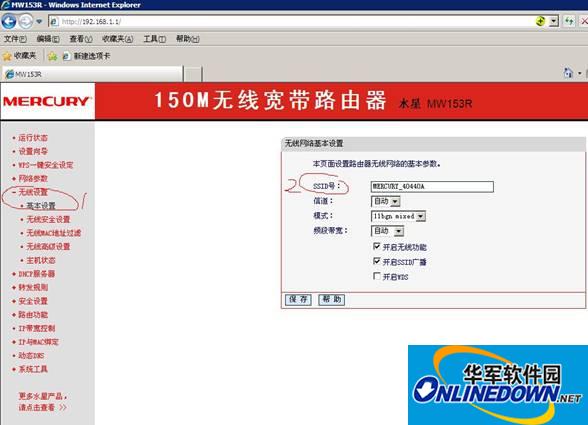Screen dimensions: 588x425
Task: Expand 网络参数 in sidebar
Action: click(x=33, y=178)
